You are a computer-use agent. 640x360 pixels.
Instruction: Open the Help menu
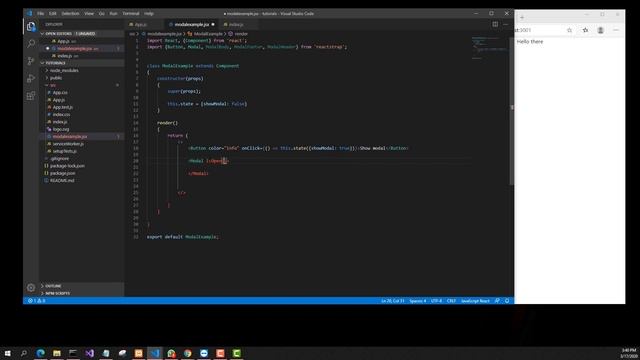[x=149, y=13]
